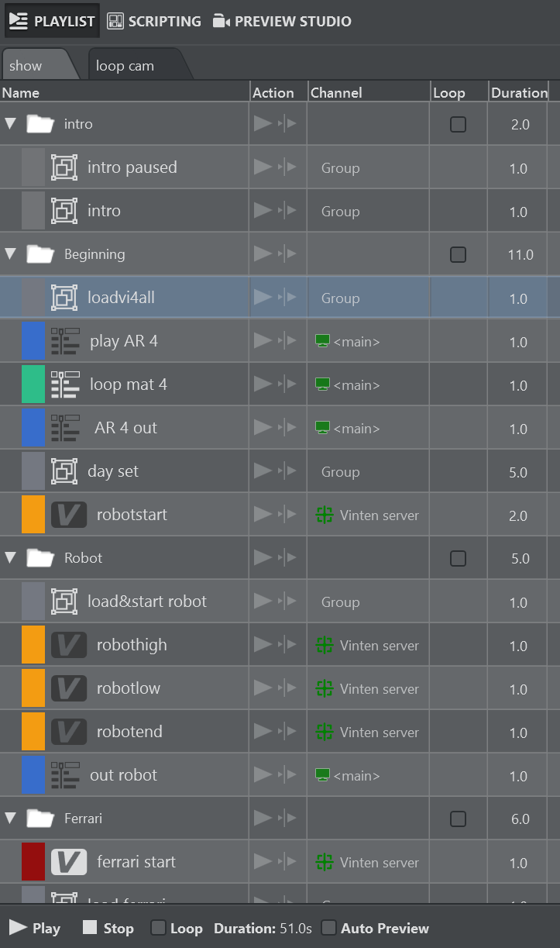Toggle Loop checkbox for Robot folder
This screenshot has width=560, height=948.
459,558
